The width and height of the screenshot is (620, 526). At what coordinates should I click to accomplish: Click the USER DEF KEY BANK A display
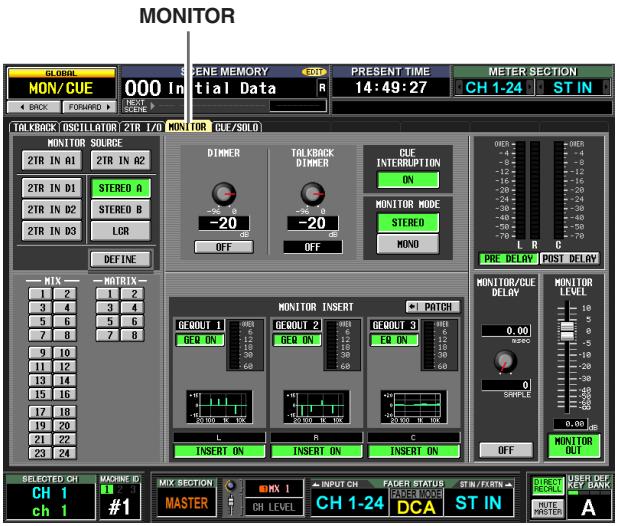click(x=588, y=507)
